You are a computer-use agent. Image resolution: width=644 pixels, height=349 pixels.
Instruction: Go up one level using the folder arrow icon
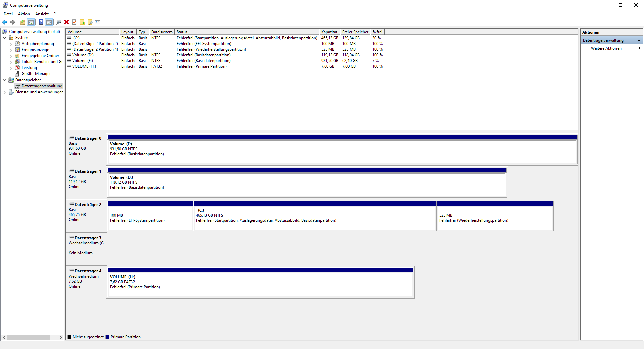22,22
